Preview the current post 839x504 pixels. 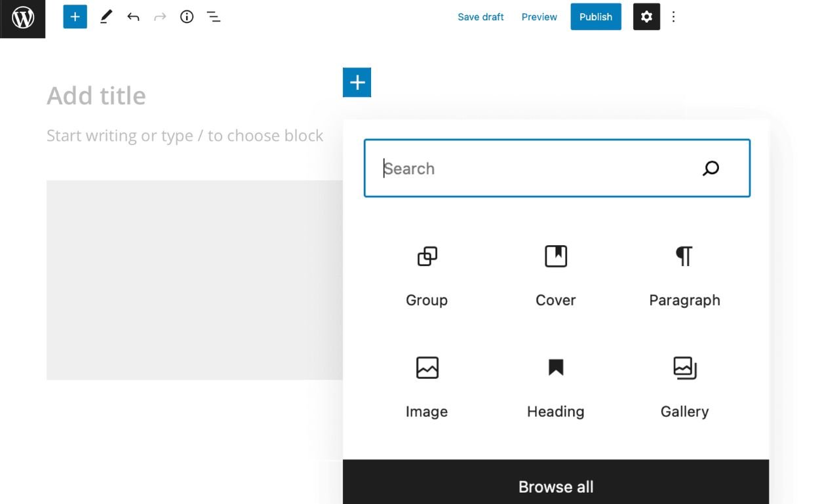pyautogui.click(x=539, y=16)
